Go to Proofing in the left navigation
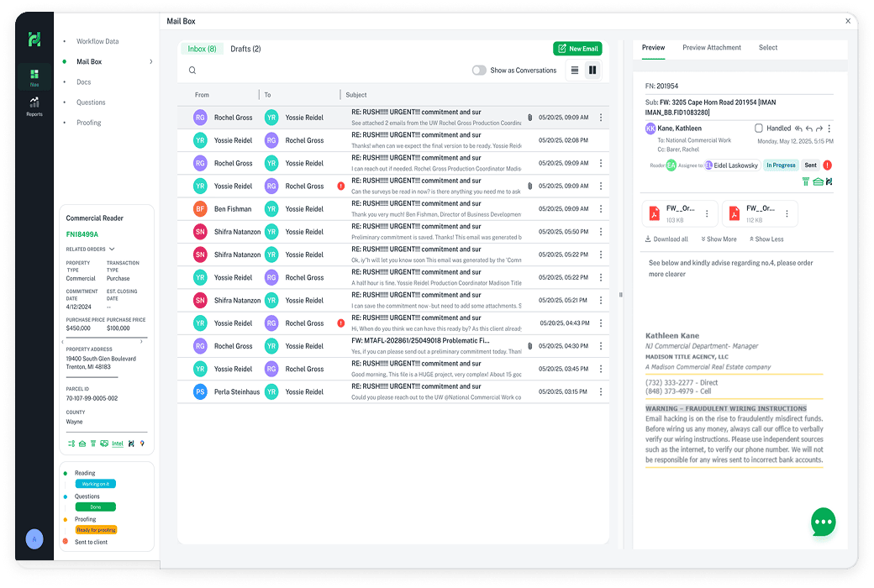This screenshot has width=874, height=588. [88, 123]
